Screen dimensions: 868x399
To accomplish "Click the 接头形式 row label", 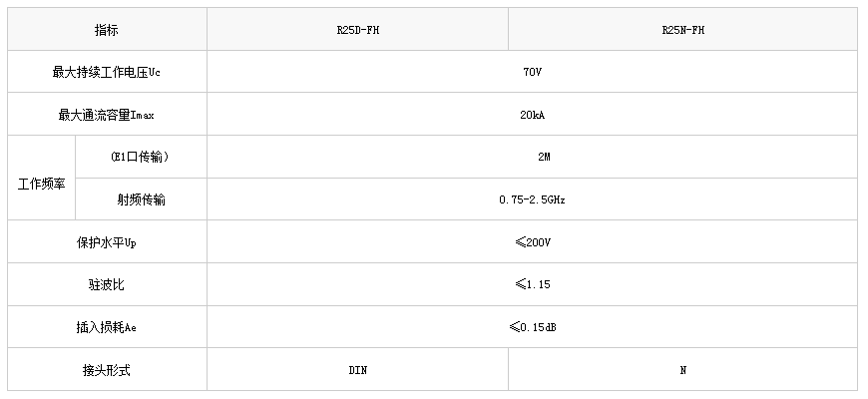I will (106, 370).
